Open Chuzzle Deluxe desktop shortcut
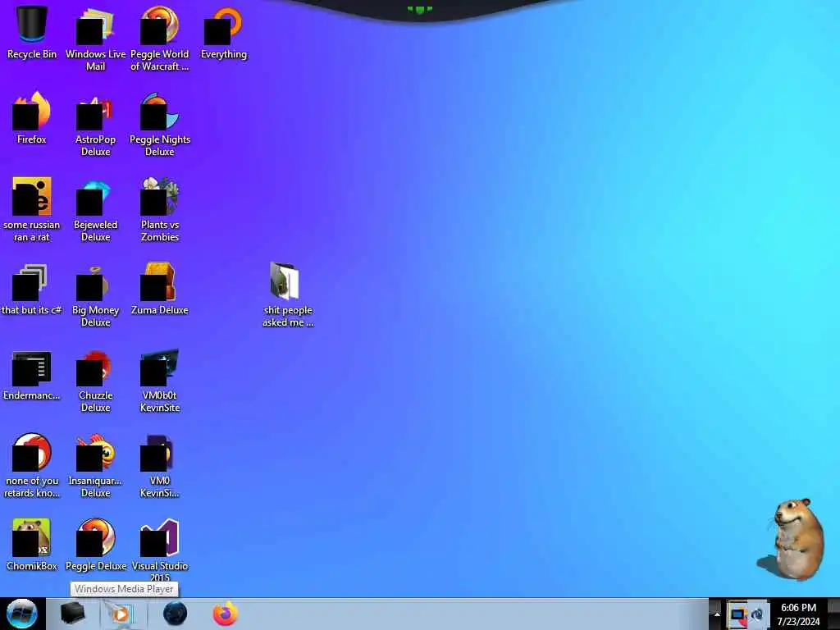The width and height of the screenshot is (840, 630). pyautogui.click(x=95, y=381)
